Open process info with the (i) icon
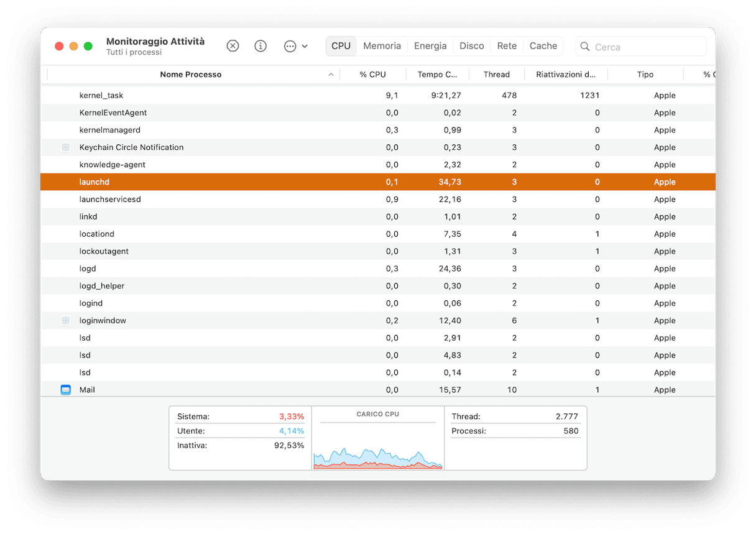The image size is (756, 534). (260, 46)
